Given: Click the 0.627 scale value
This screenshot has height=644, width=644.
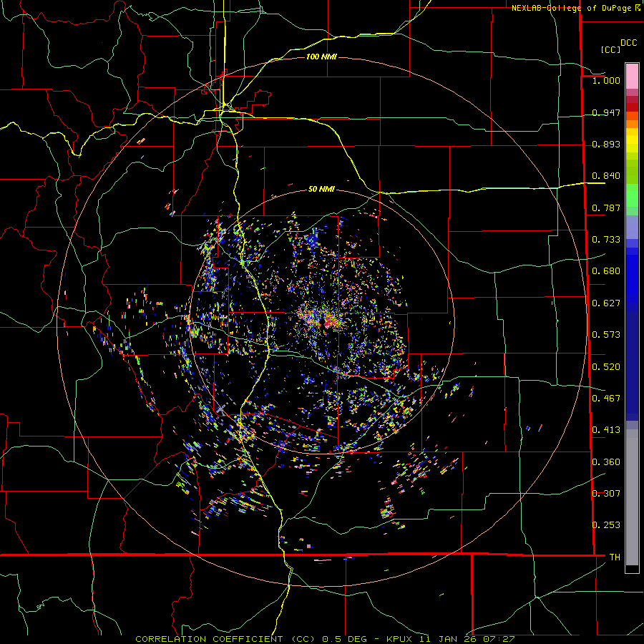Looking at the screenshot, I should 606,303.
